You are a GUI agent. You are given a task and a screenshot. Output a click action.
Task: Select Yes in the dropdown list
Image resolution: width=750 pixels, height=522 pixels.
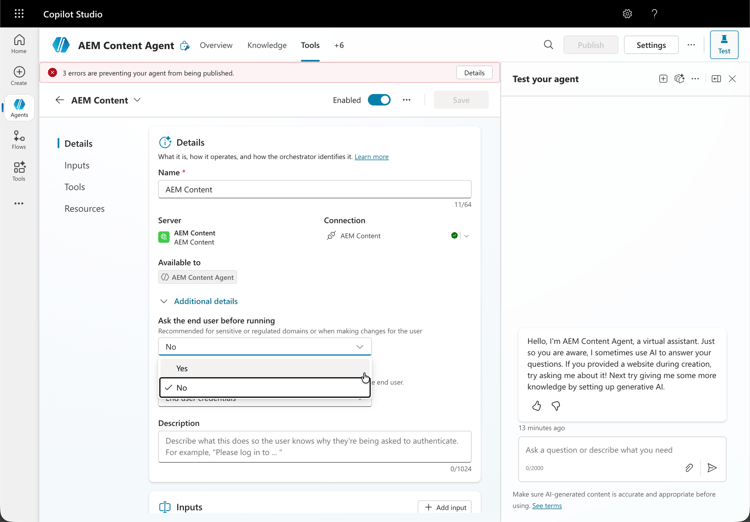265,368
